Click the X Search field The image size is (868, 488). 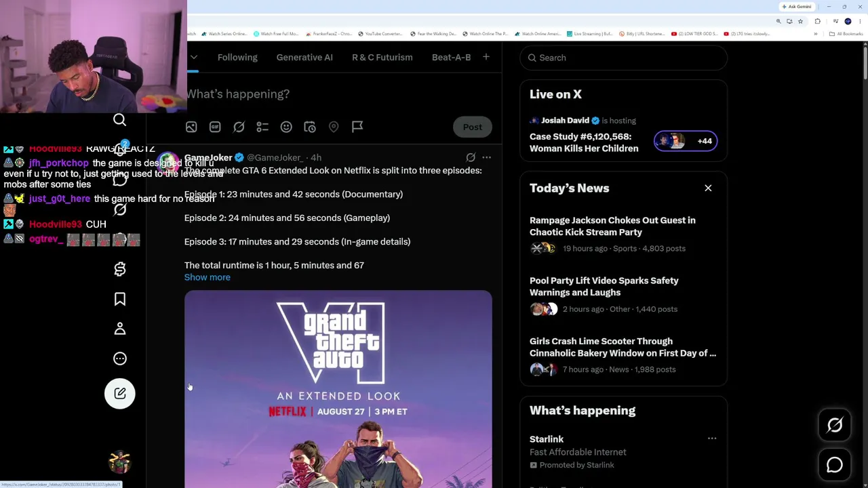point(623,58)
